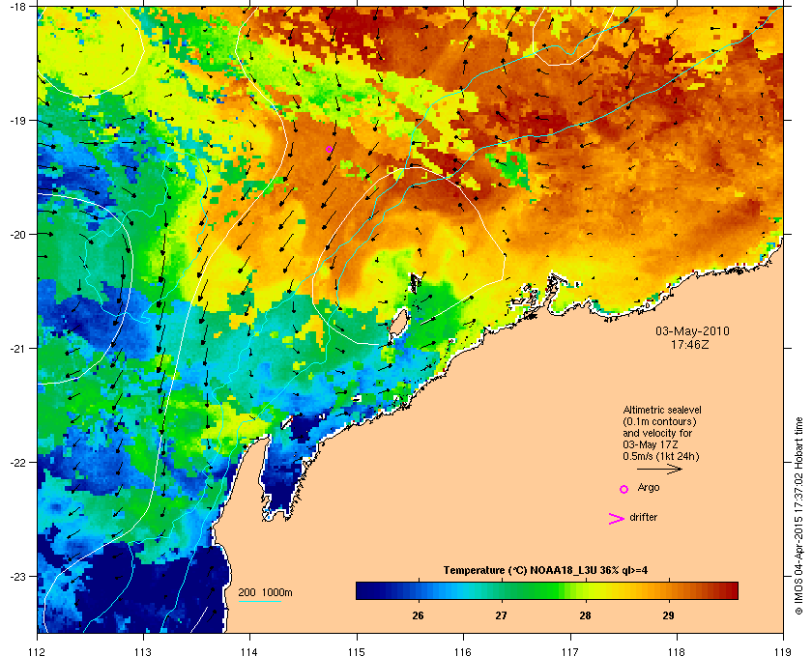Viewport: 812px width, 657px height.
Task: Click the Temperature NOAA18_L3U title text
Action: pyautogui.click(x=546, y=571)
